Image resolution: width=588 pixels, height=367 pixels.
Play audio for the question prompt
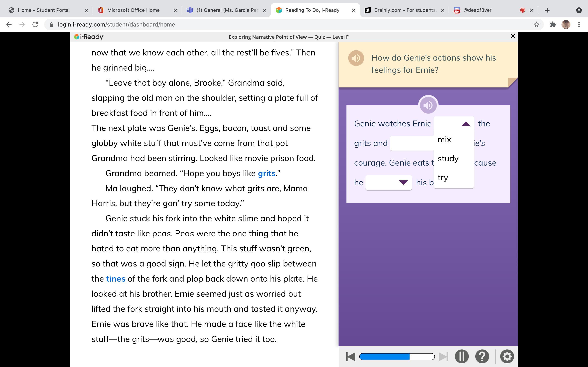(356, 58)
